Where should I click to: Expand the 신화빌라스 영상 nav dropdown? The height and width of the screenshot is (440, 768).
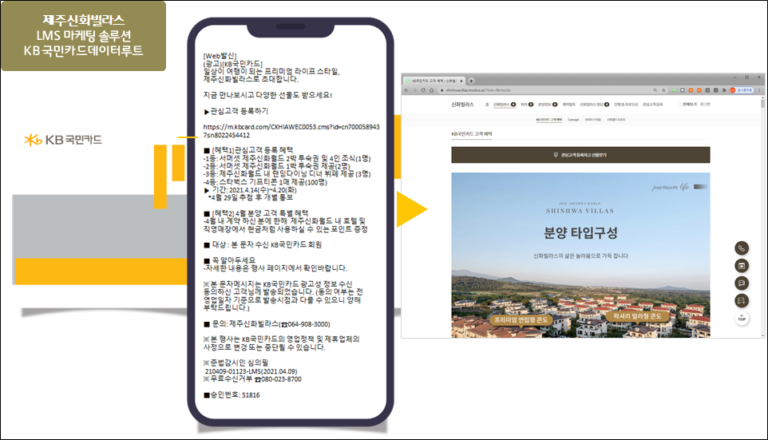coord(606,104)
